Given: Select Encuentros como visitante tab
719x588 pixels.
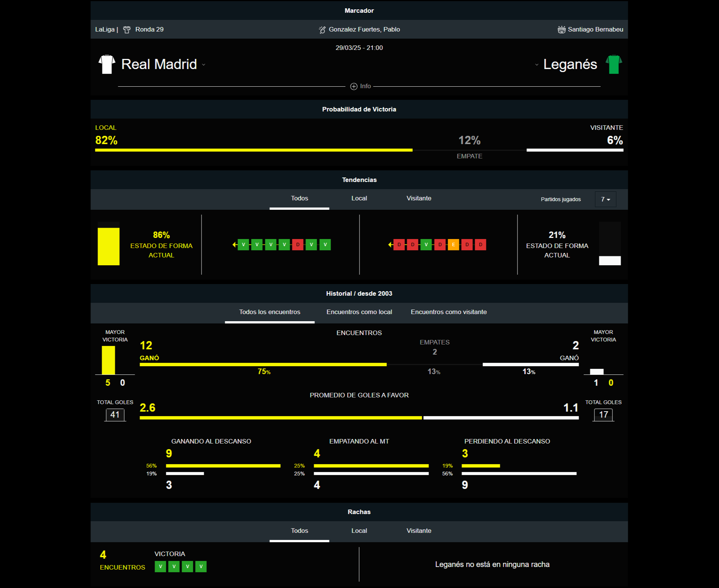Looking at the screenshot, I should point(448,312).
